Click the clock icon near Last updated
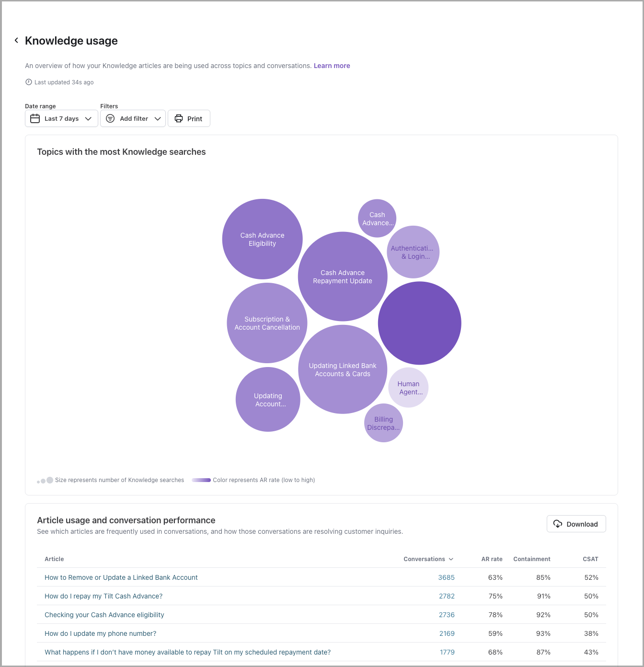Screen dimensions: 644x667 click(x=29, y=82)
